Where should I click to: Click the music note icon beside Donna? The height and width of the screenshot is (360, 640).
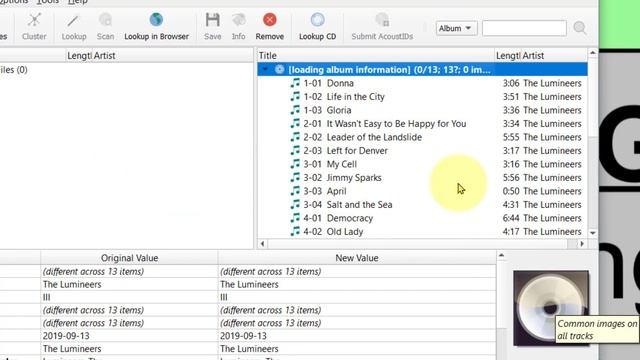tap(295, 83)
